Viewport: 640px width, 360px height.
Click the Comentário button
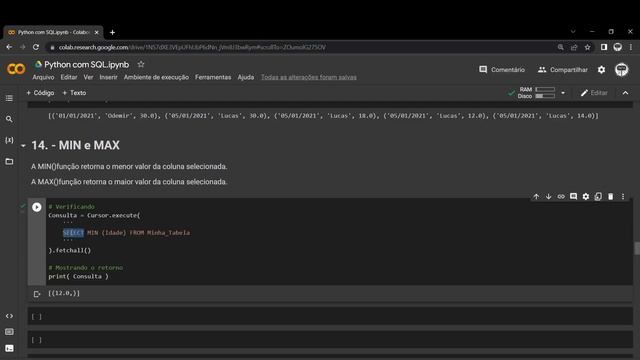coord(502,70)
